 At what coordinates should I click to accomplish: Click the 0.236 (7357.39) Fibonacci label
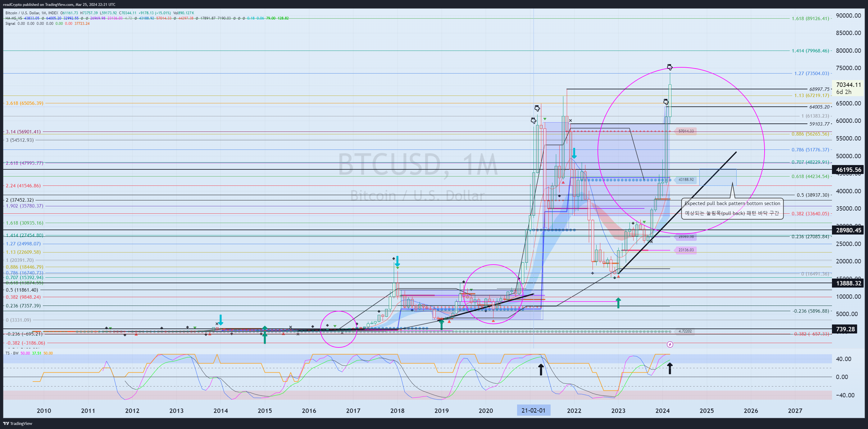tap(23, 306)
